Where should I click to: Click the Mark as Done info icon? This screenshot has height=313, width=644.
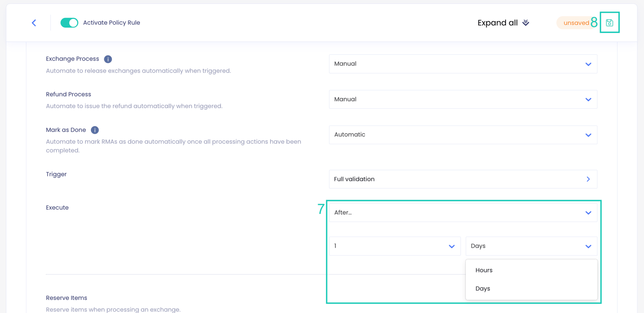pyautogui.click(x=95, y=130)
